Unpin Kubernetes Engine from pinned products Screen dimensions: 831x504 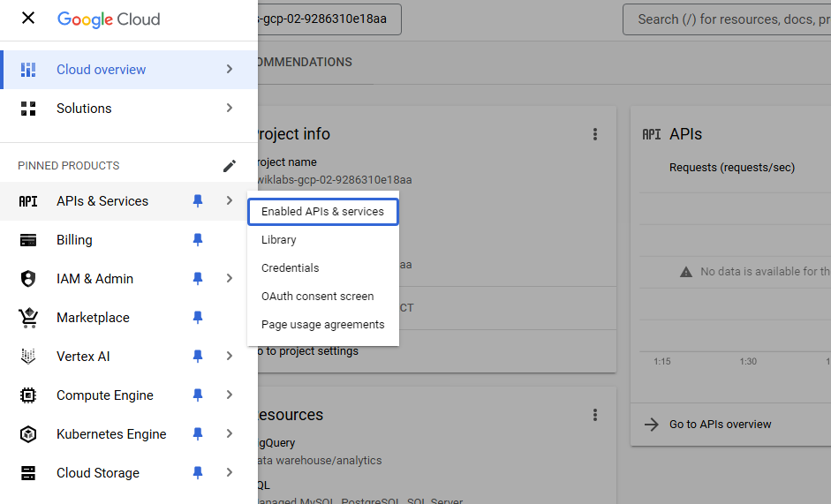pos(198,434)
